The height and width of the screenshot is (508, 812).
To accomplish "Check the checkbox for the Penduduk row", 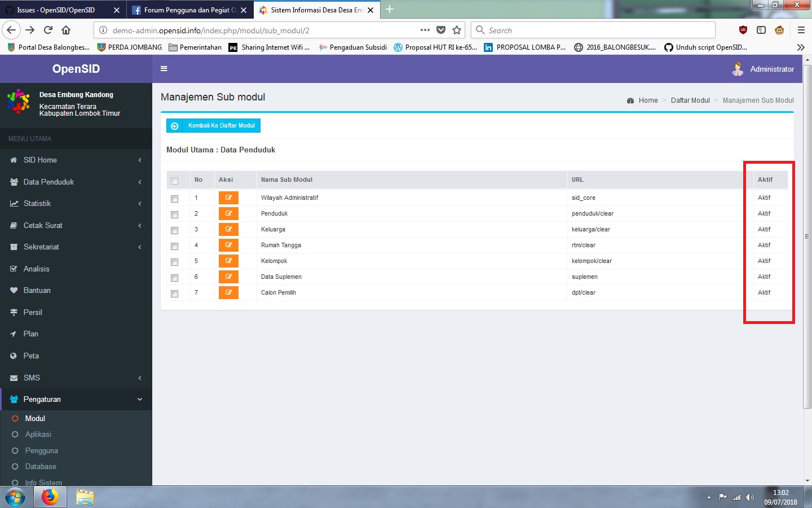I will pyautogui.click(x=175, y=214).
